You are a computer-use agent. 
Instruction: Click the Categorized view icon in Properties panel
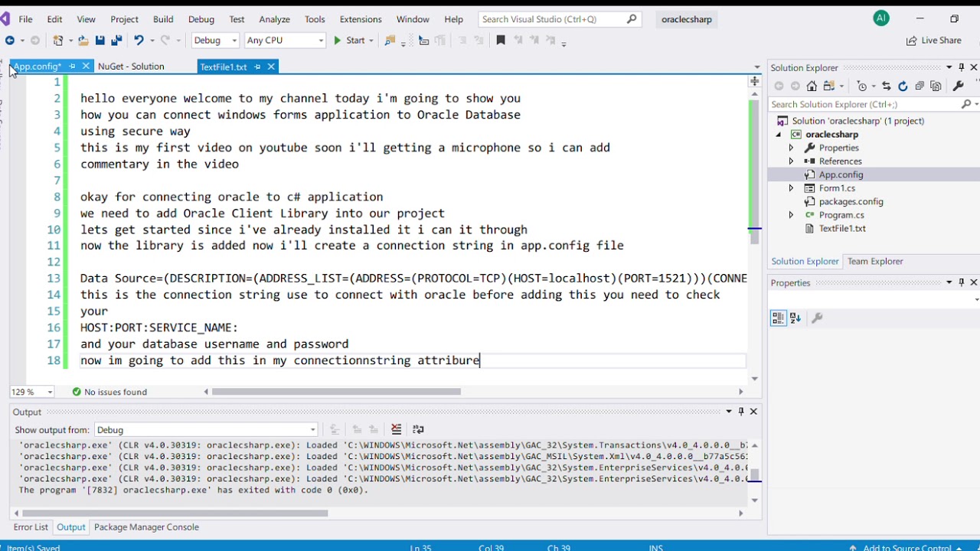(778, 318)
